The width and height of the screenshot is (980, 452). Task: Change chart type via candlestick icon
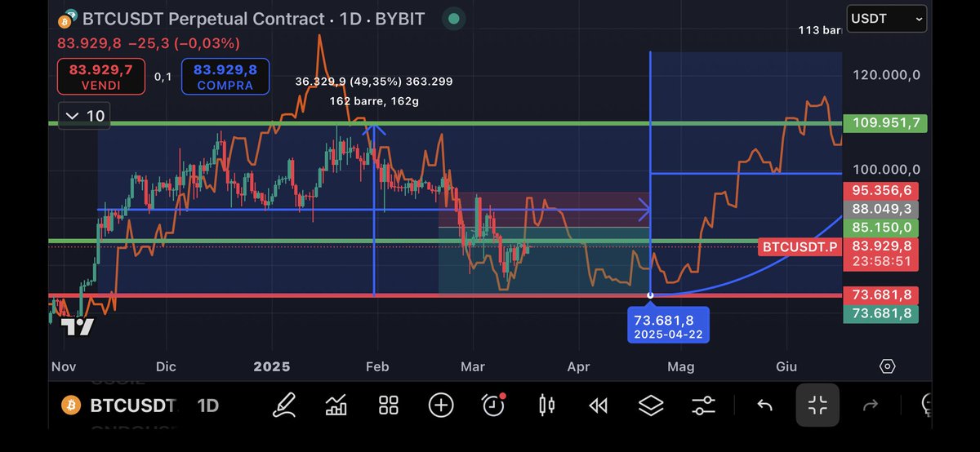point(546,405)
